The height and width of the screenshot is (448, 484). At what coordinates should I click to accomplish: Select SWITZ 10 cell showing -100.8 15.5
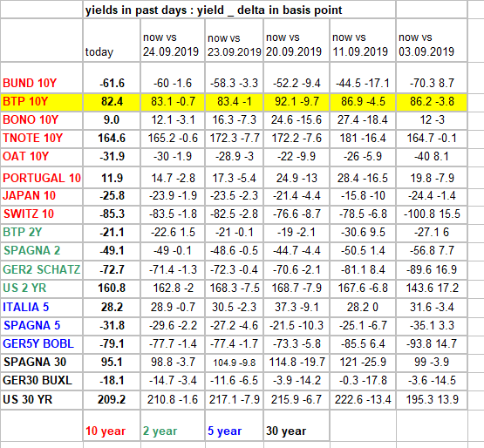432,214
